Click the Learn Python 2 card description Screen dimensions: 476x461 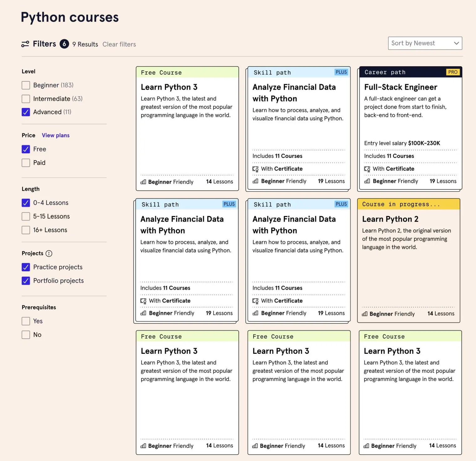[x=406, y=239]
